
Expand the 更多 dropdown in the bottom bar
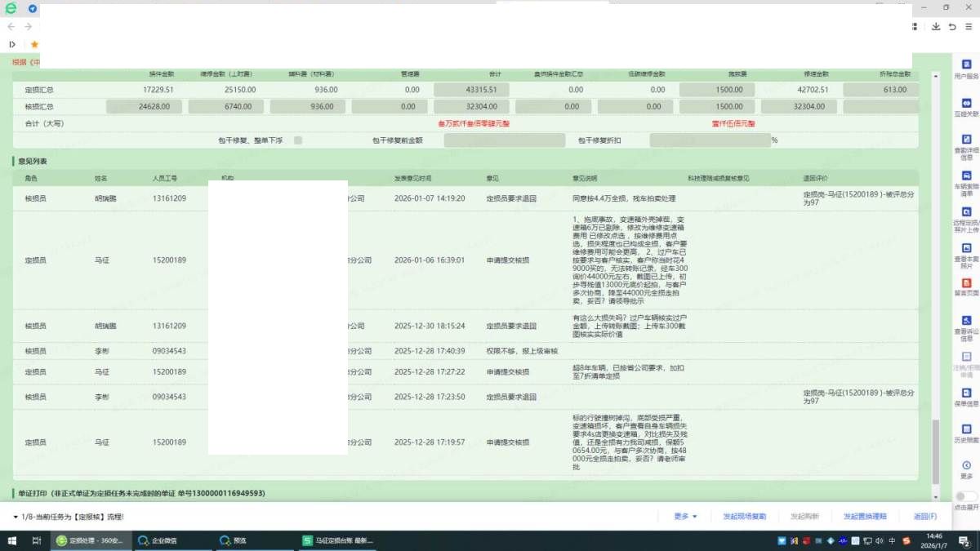[x=685, y=517]
